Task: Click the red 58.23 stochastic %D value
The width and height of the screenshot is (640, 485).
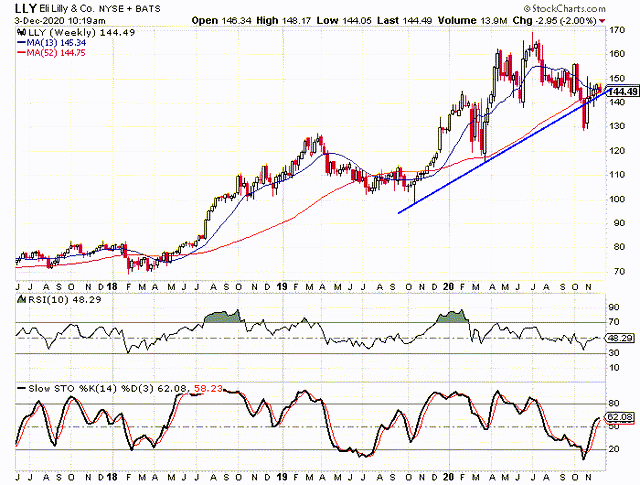Action: 209,389
